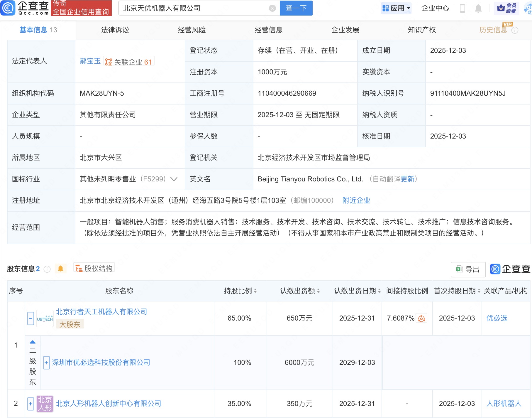
Task: Click the Qichacha logo icon
Action: [x=8, y=8]
